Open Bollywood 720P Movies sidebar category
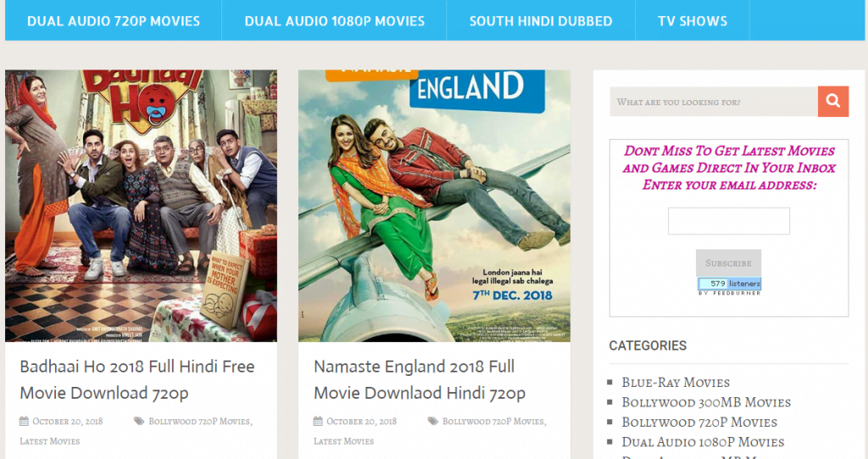Image resolution: width=868 pixels, height=459 pixels. coord(699,423)
